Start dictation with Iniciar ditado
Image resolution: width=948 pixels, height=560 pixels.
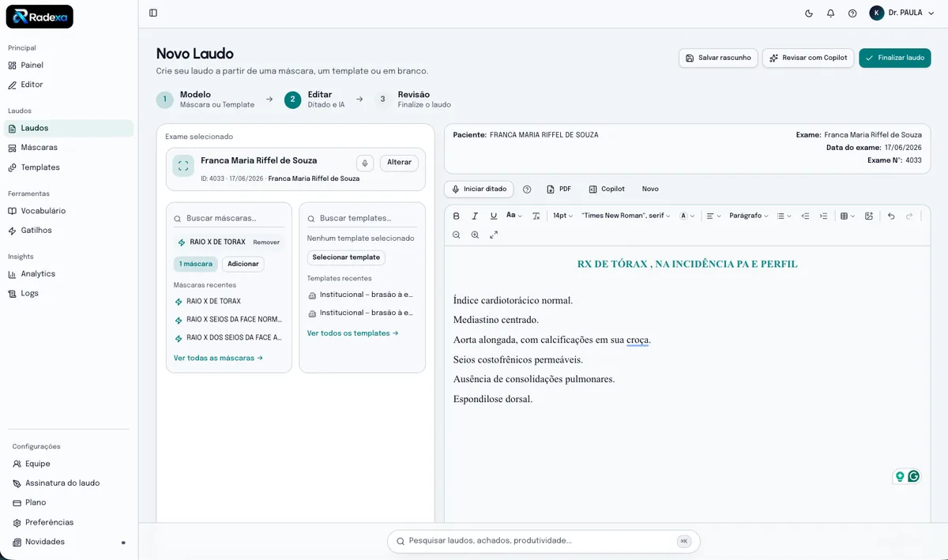point(479,190)
